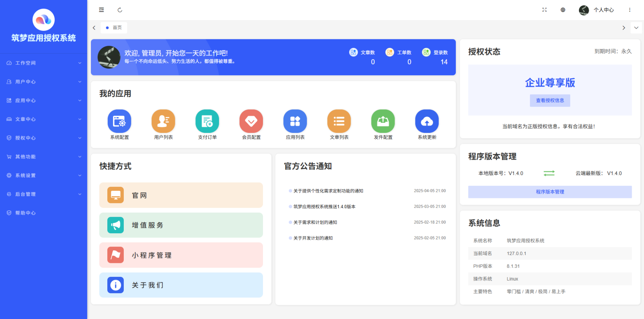Open the language globe switcher
Screen dimensions: 644x319
pyautogui.click(x=563, y=10)
